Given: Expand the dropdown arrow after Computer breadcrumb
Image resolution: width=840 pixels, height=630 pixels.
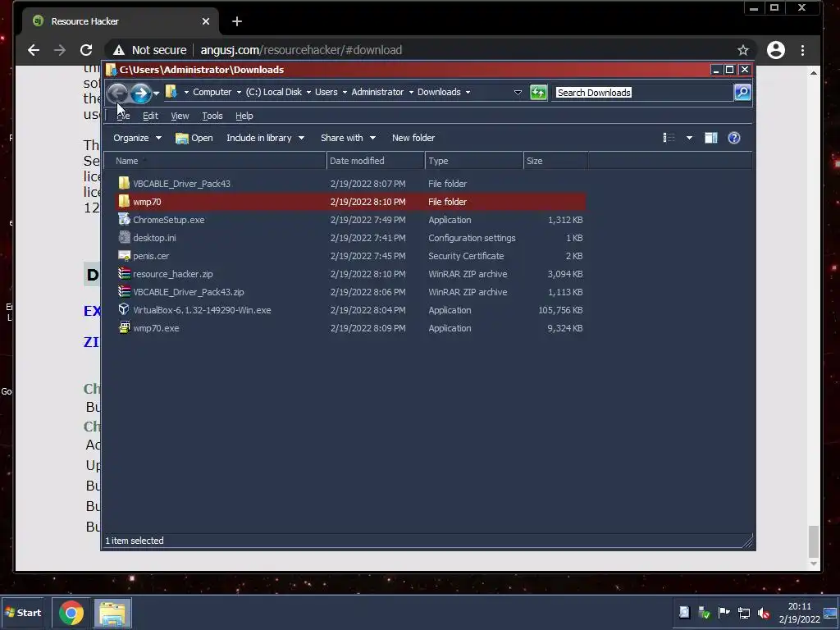Looking at the screenshot, I should [x=239, y=92].
